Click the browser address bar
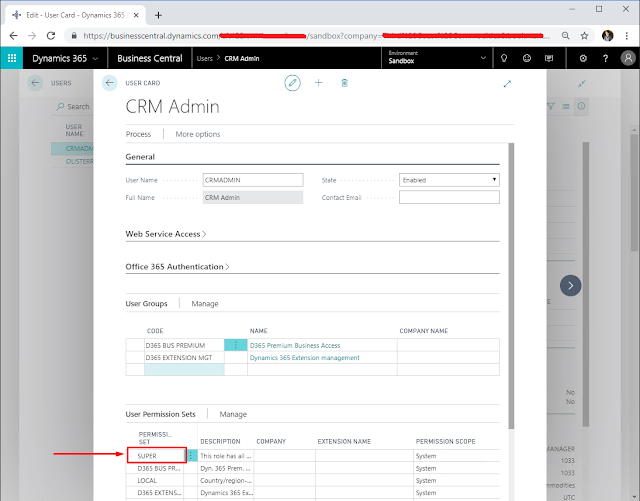Image resolution: width=640 pixels, height=501 pixels. coord(310,36)
